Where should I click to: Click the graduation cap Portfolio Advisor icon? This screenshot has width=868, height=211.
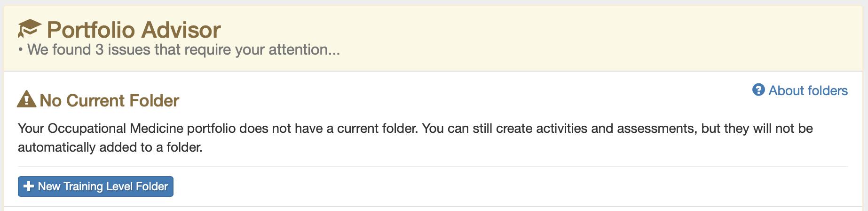(30, 29)
